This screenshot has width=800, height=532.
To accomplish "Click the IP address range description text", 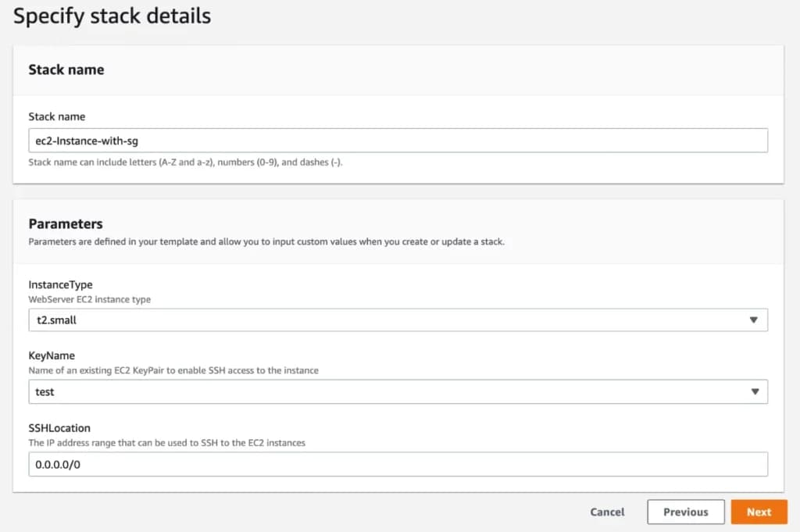I will click(166, 442).
